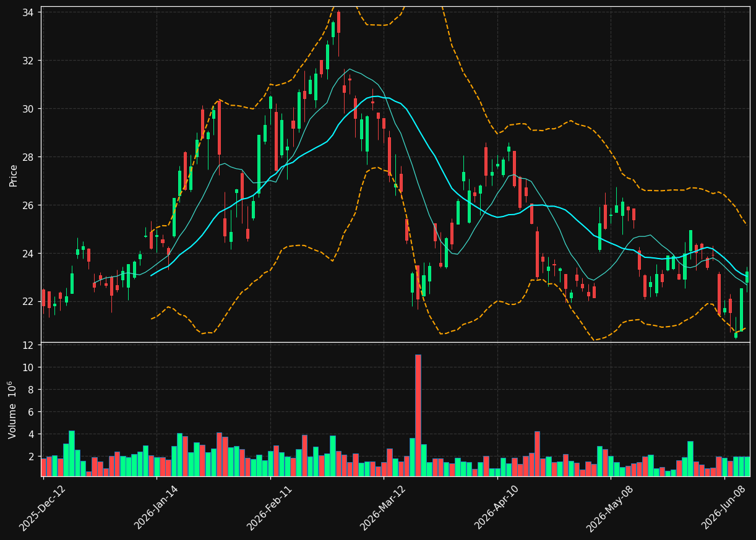
Task: Click the tallest red volume bar near 11 million
Action: (418, 415)
